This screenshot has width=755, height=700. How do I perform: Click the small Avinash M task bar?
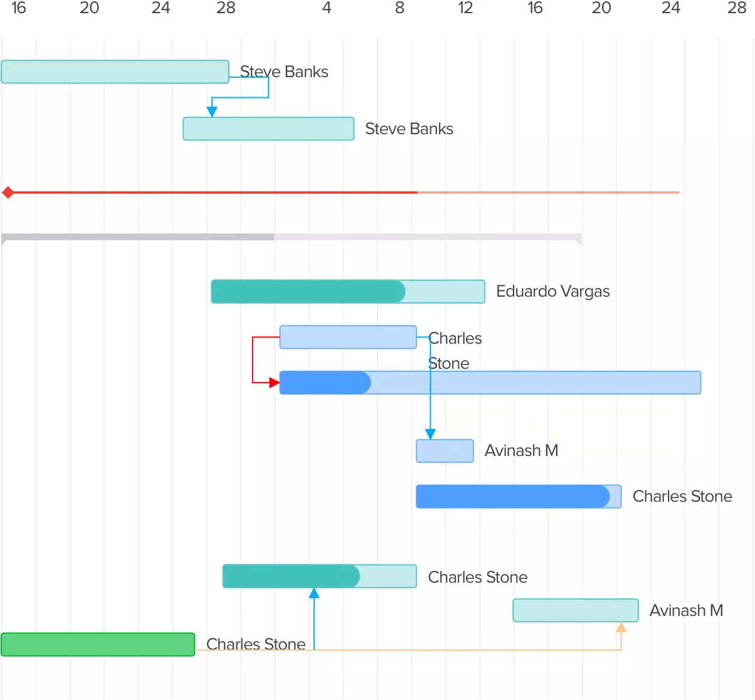pos(445,450)
